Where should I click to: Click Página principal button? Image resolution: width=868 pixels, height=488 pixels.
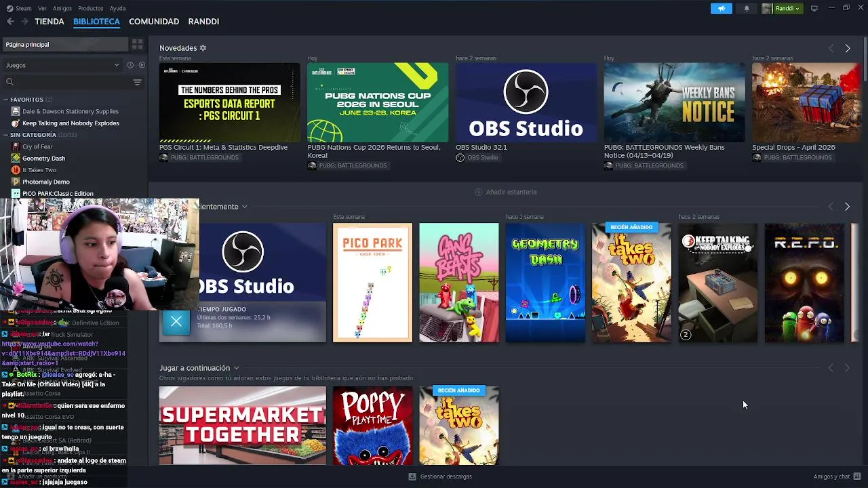pyautogui.click(x=65, y=45)
